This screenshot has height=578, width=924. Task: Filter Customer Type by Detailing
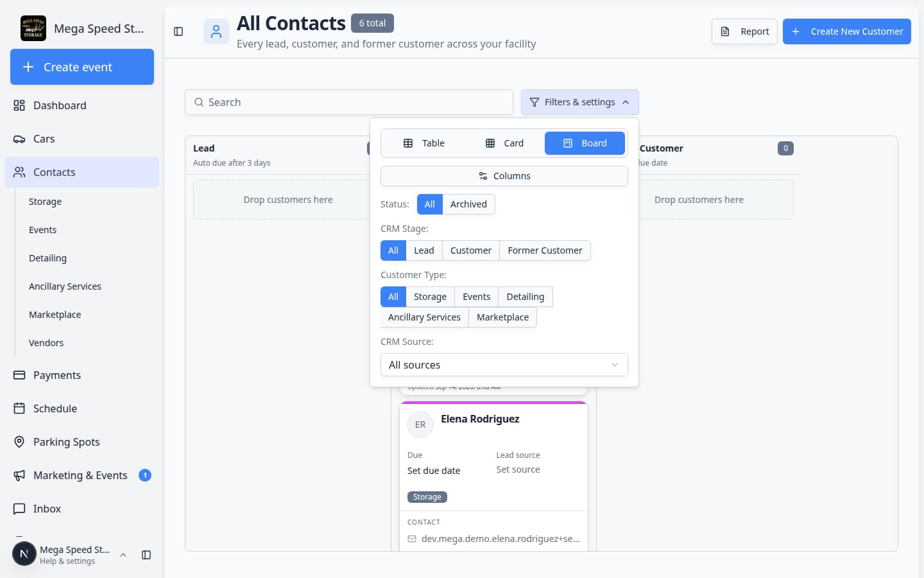pos(525,297)
